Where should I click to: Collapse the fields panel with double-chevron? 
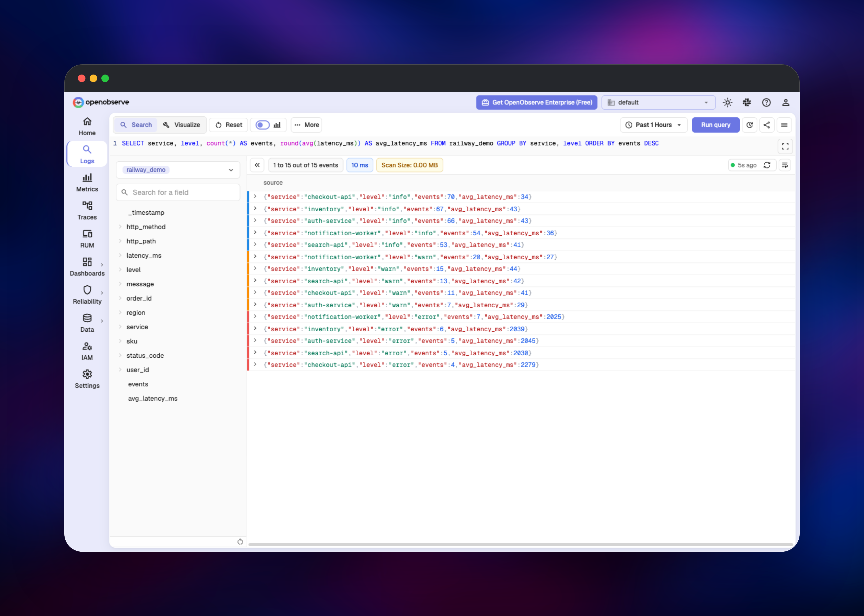(257, 165)
